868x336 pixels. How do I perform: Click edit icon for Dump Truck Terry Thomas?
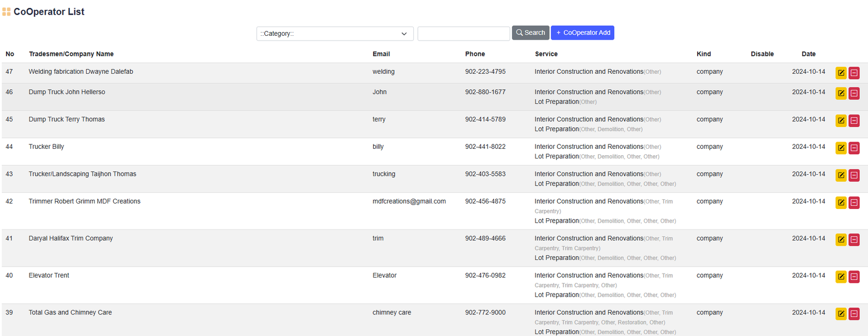click(840, 121)
